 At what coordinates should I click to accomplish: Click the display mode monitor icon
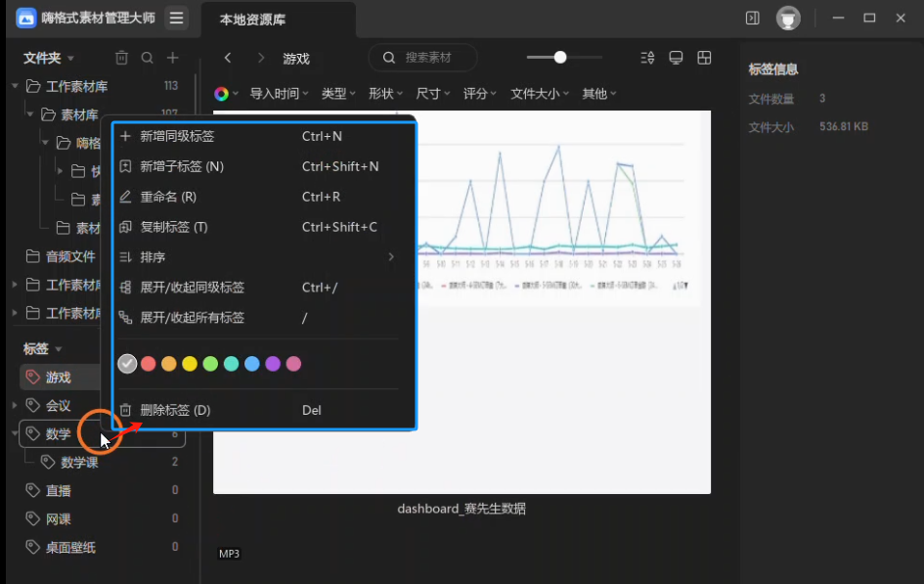(676, 58)
